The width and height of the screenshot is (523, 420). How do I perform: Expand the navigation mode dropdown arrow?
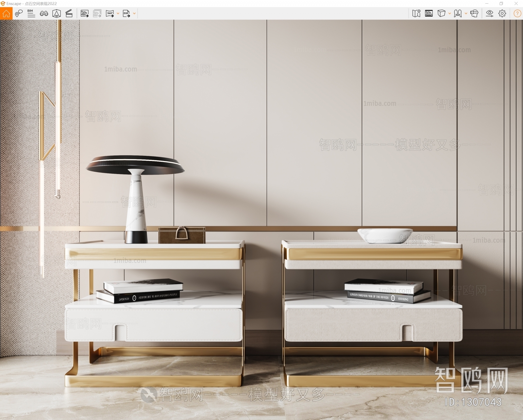click(x=466, y=13)
